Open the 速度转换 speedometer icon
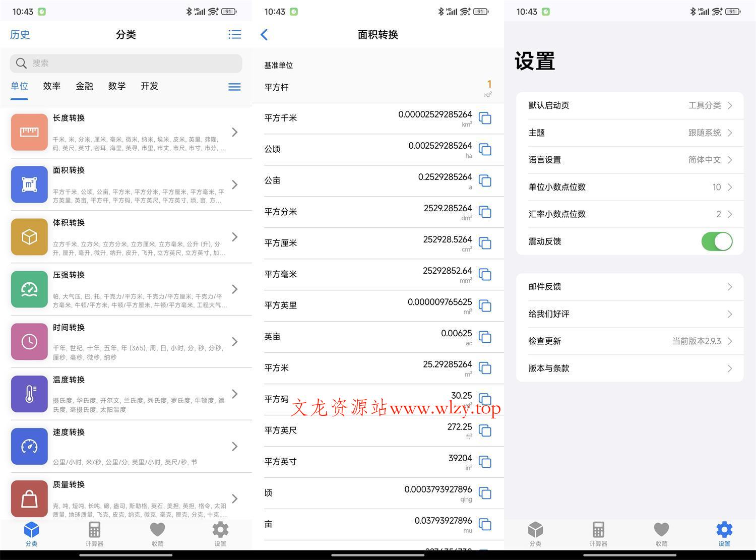This screenshot has height=560, width=756. tap(29, 446)
